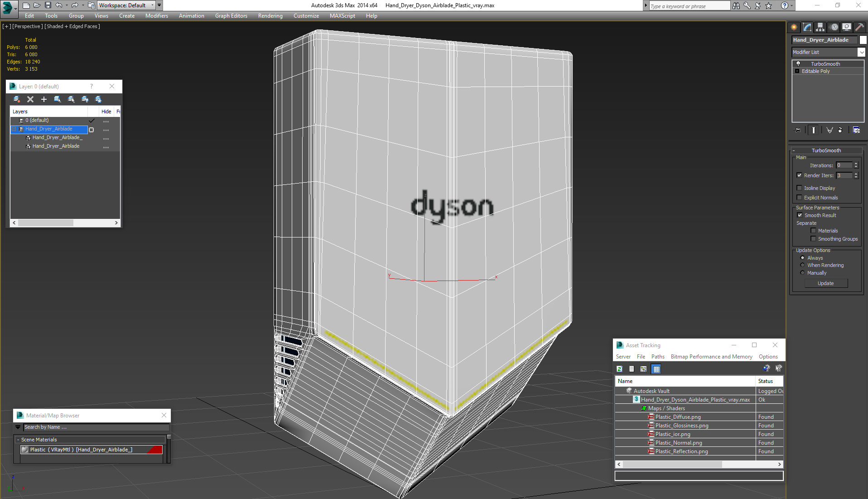868x499 pixels.
Task: Refresh the Asset Tracking list
Action: (619, 369)
